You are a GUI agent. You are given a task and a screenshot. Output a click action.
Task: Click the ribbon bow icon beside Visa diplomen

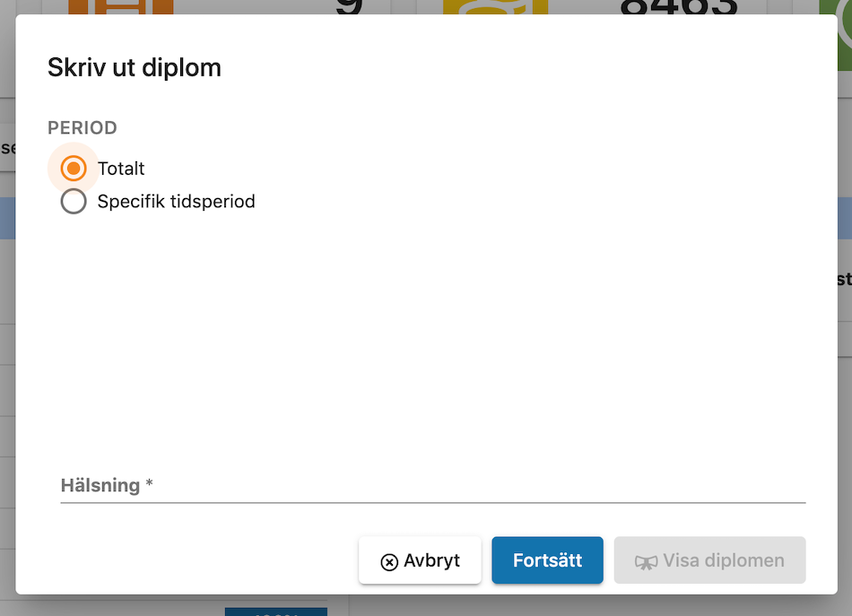(x=646, y=562)
